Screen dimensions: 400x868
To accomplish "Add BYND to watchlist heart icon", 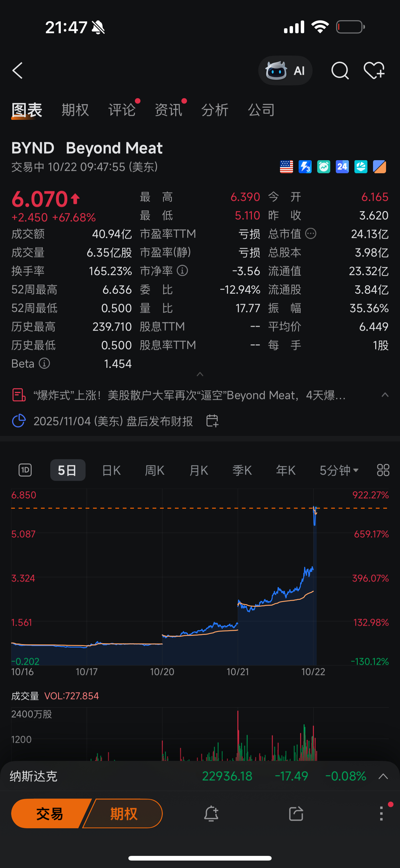I will pyautogui.click(x=374, y=70).
